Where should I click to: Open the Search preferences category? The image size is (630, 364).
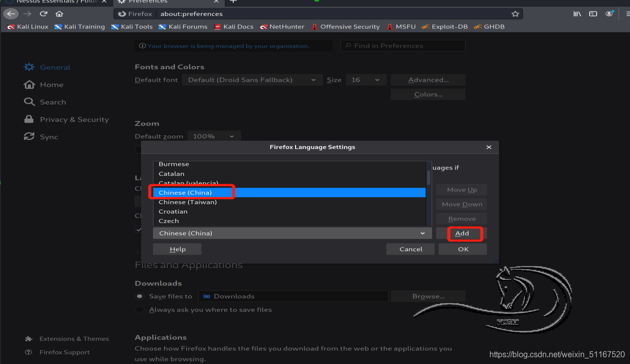[45, 102]
